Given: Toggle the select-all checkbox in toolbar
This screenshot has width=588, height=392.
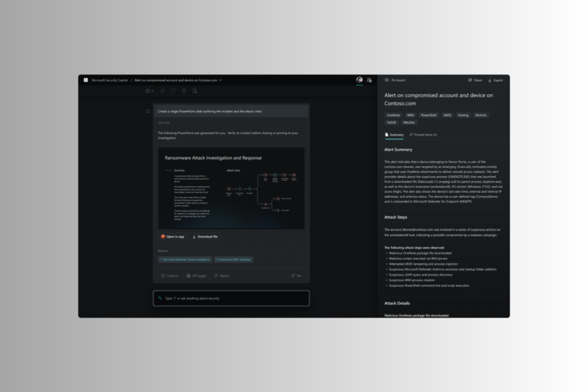Looking at the screenshot, I should click(x=148, y=91).
